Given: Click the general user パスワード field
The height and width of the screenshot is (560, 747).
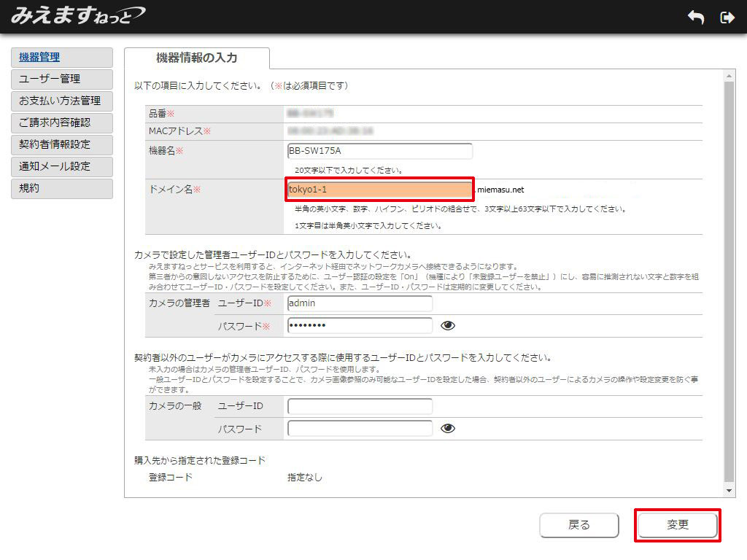Looking at the screenshot, I should 360,428.
